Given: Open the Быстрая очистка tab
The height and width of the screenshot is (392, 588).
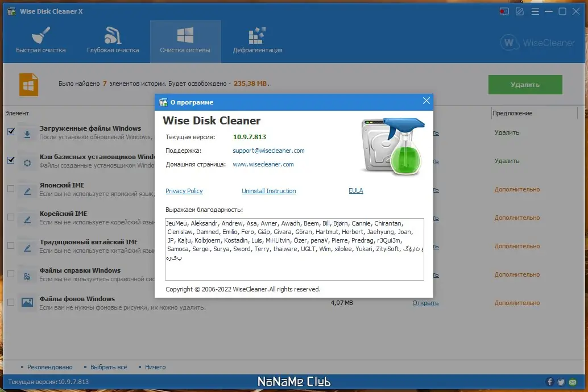Looking at the screenshot, I should tap(40, 41).
